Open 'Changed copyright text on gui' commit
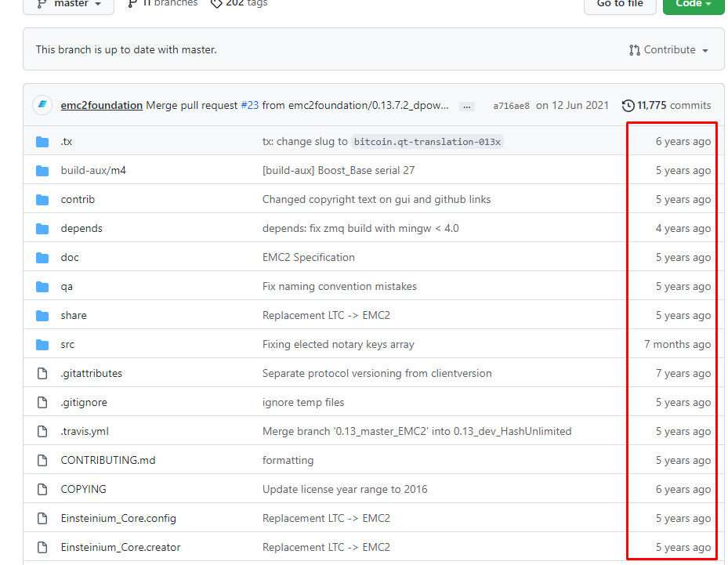This screenshot has height=565, width=728. click(376, 199)
